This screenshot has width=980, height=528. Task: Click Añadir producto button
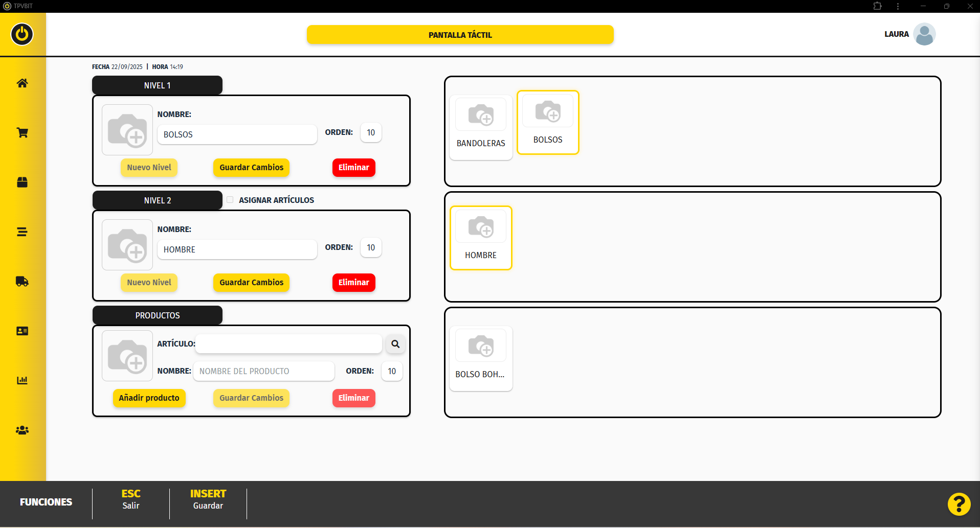click(x=149, y=398)
